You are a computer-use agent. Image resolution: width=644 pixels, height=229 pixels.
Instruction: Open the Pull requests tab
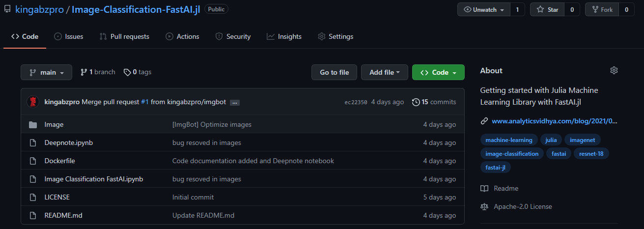pyautogui.click(x=124, y=36)
